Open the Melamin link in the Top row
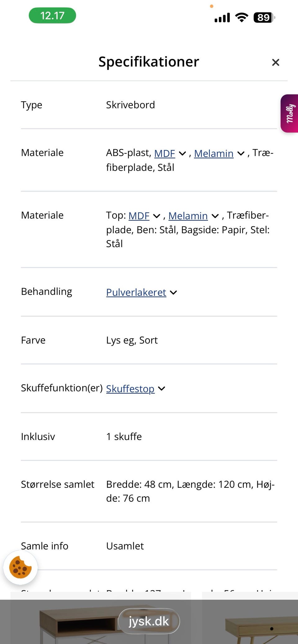The image size is (298, 644). pos(188,216)
